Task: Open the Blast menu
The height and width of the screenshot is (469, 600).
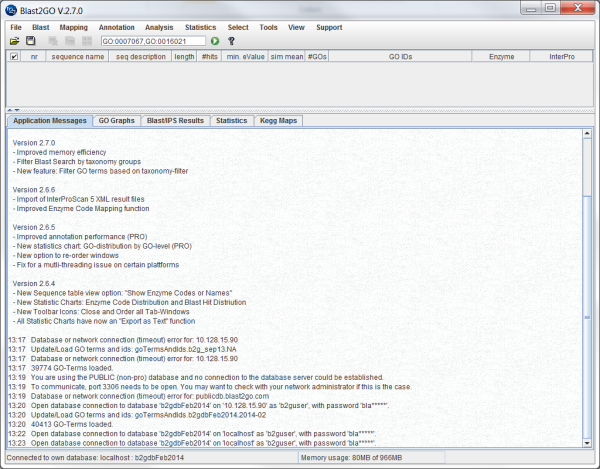Action: pos(41,27)
